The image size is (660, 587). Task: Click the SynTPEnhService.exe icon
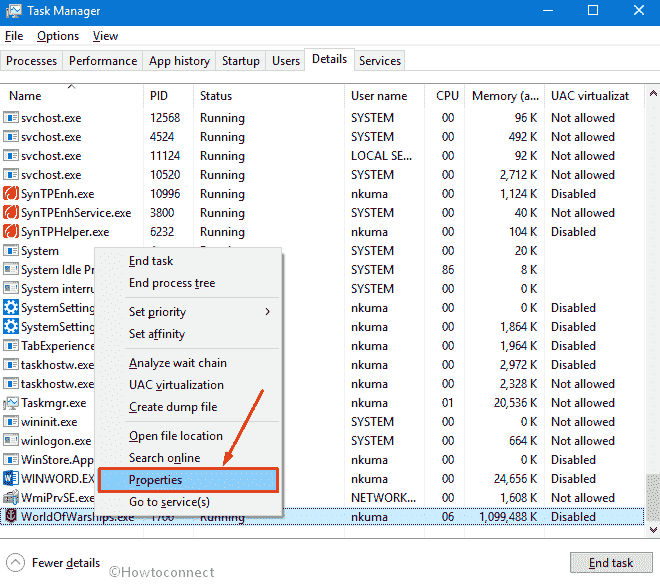click(11, 212)
